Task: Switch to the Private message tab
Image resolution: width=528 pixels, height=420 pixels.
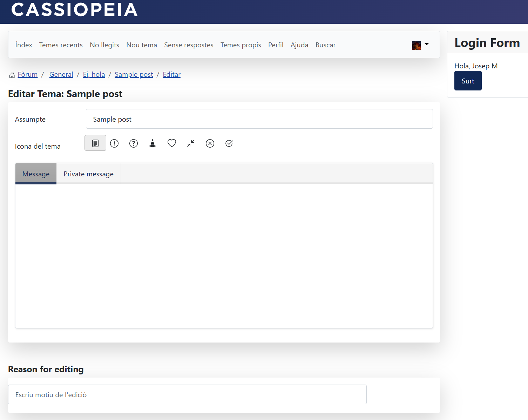Action: click(88, 174)
